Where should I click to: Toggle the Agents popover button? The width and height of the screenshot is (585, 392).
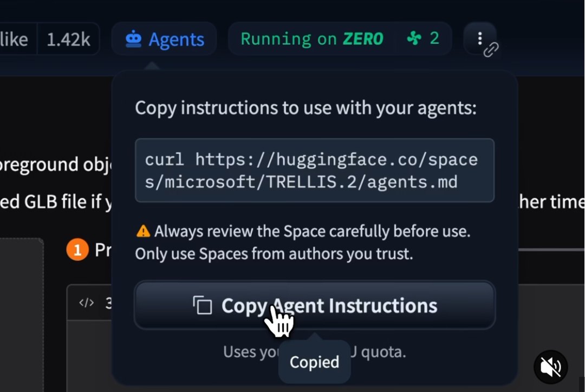point(164,39)
